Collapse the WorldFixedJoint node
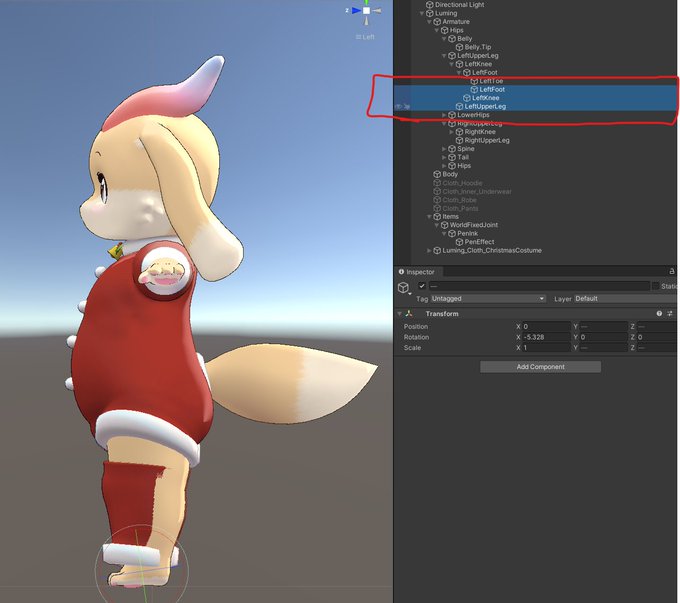Viewport: 680px width, 603px height. coord(437,225)
